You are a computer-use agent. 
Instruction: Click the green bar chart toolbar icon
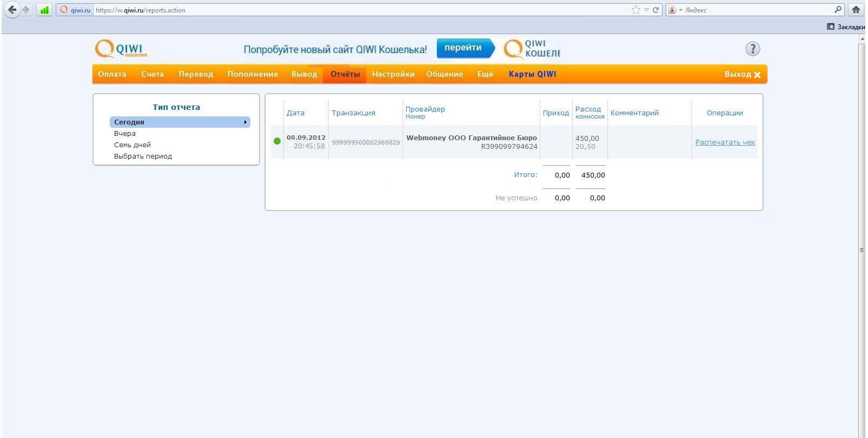coord(44,10)
